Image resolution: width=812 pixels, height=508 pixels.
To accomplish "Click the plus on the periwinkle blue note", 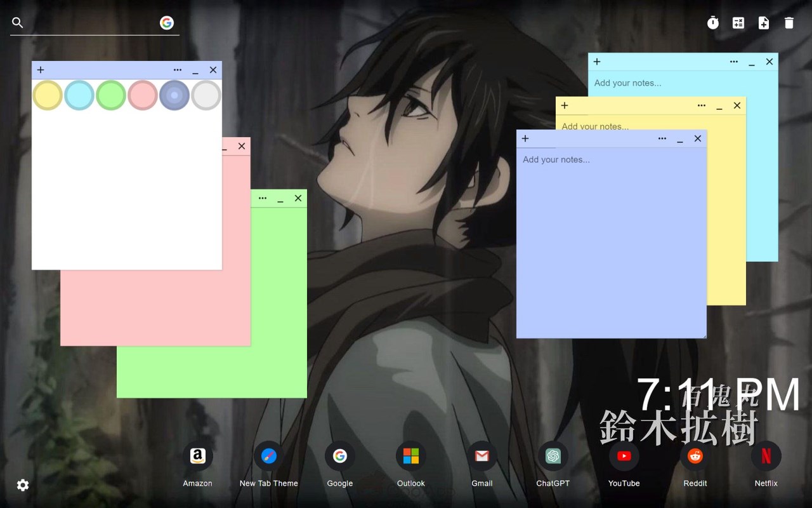I will (525, 138).
